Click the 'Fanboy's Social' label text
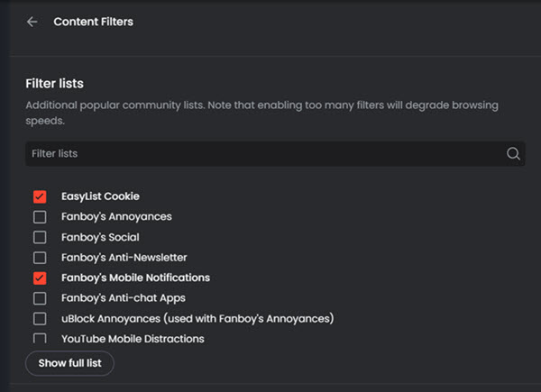 100,237
